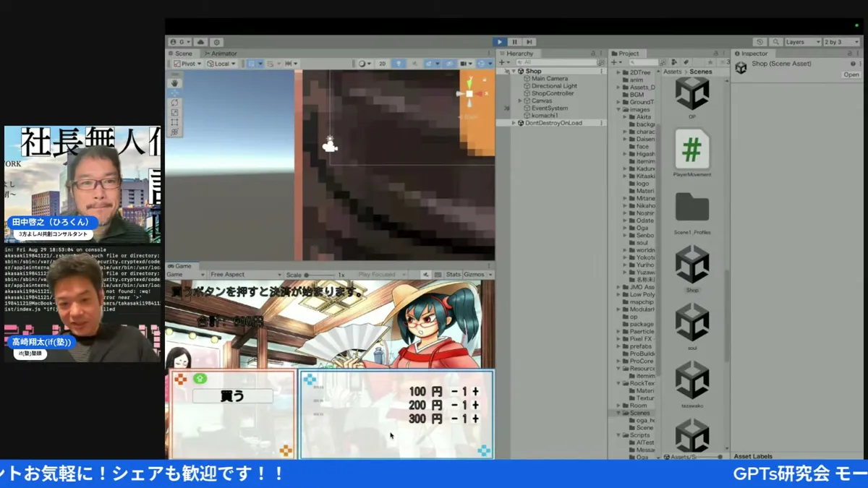Open the Local handle rotation dropdown
Viewport: 868px width, 488px height.
pos(221,64)
